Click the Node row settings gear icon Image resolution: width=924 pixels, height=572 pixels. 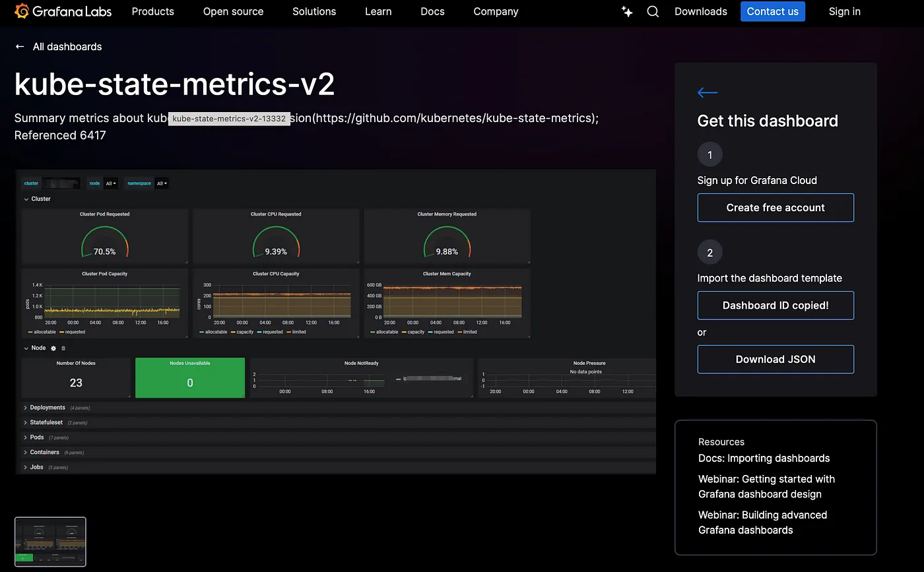(x=53, y=348)
